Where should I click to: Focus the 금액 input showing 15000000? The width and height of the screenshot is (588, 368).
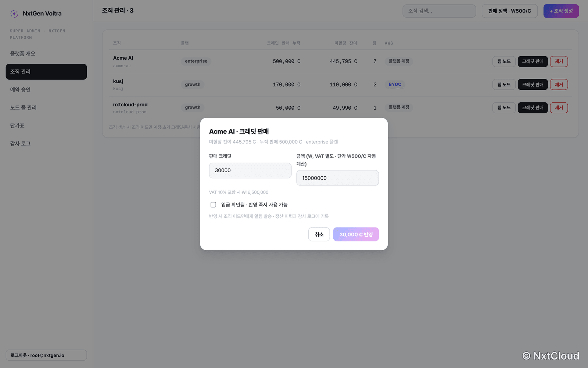(x=337, y=178)
